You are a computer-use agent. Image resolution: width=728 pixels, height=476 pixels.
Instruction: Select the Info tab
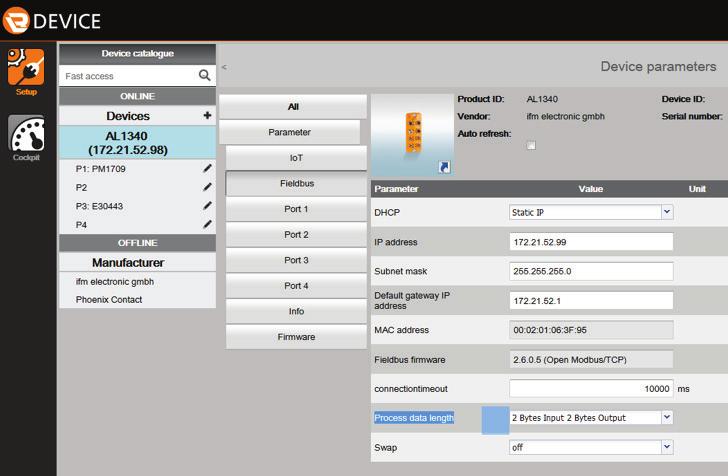point(296,311)
